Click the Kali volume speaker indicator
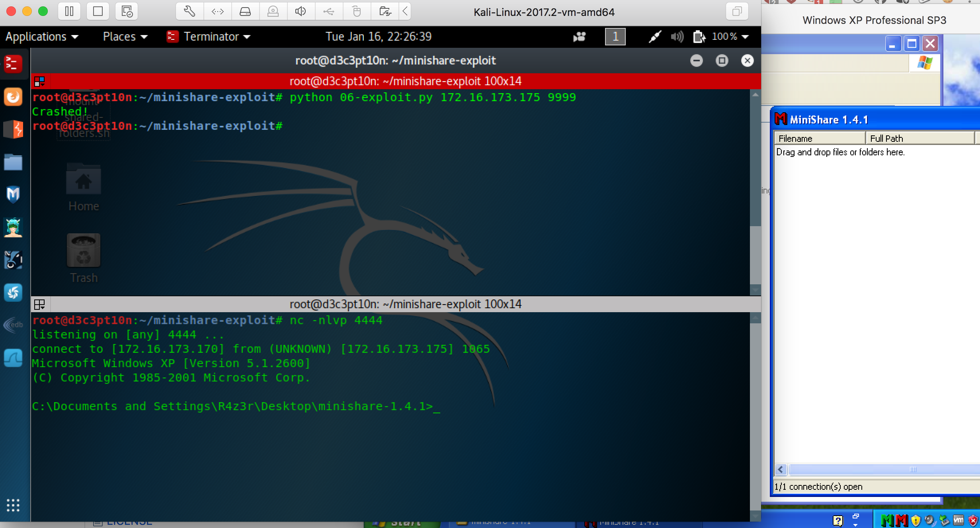The width and height of the screenshot is (980, 528). pos(677,37)
